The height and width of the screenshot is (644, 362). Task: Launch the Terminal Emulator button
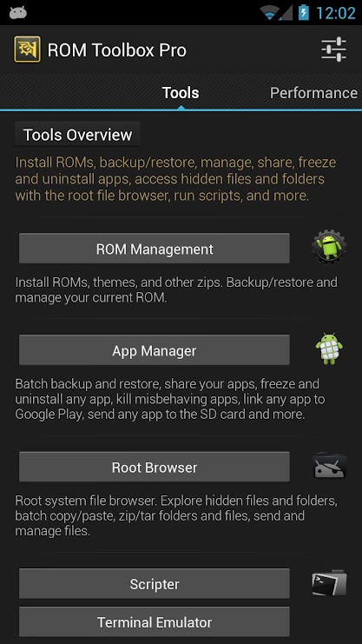155,621
